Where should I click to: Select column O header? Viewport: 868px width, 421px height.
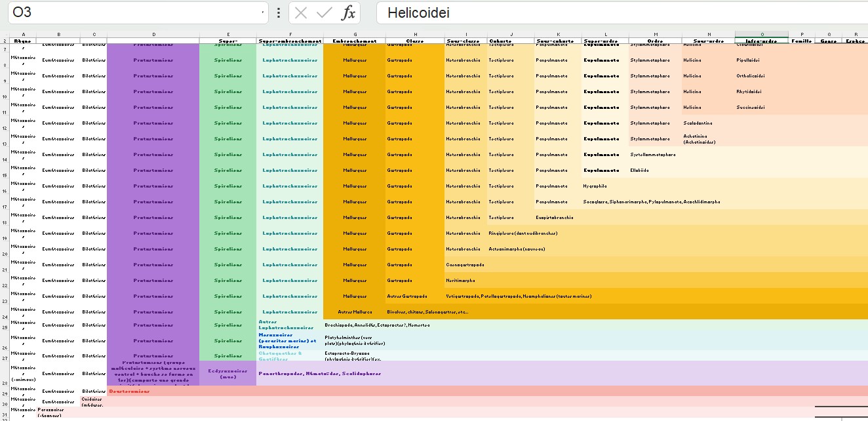click(762, 34)
